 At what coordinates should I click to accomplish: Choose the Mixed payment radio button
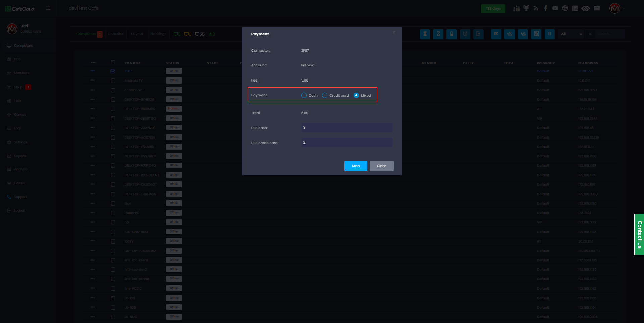(356, 95)
